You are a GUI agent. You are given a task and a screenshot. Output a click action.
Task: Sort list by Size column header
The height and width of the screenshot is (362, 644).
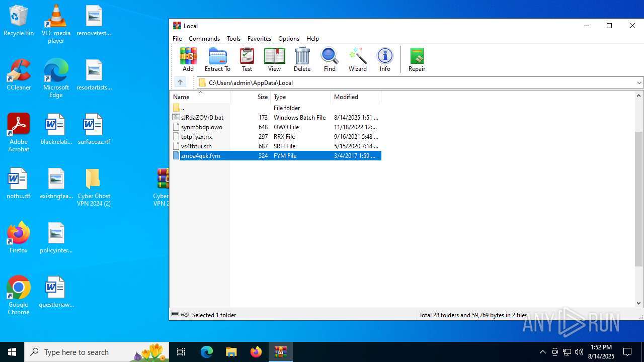click(x=251, y=97)
